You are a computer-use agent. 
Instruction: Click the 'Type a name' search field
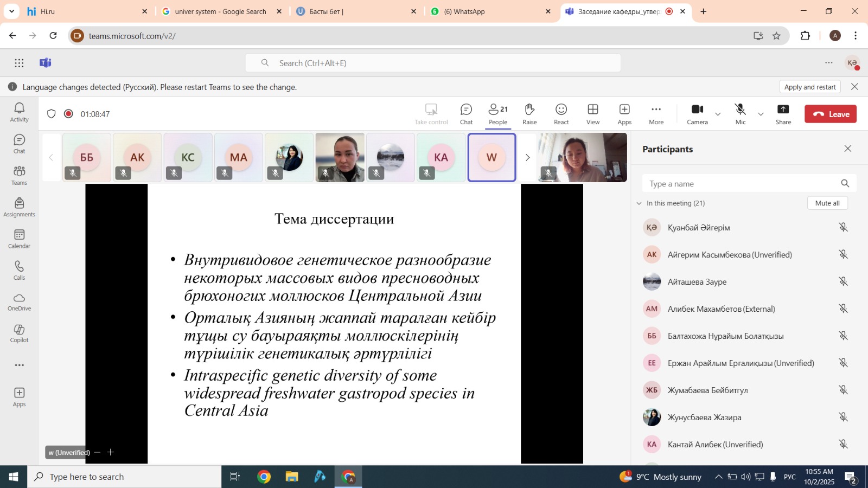coord(741,184)
